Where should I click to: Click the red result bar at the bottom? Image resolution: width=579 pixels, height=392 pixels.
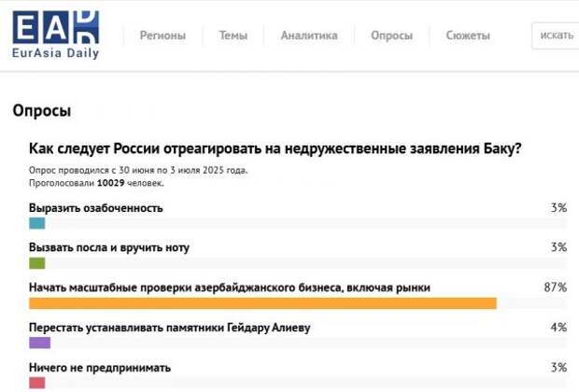pos(37,383)
